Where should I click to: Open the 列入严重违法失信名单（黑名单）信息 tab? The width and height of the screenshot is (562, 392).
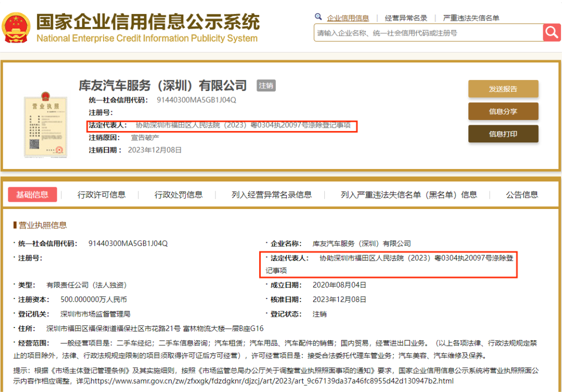[408, 194]
